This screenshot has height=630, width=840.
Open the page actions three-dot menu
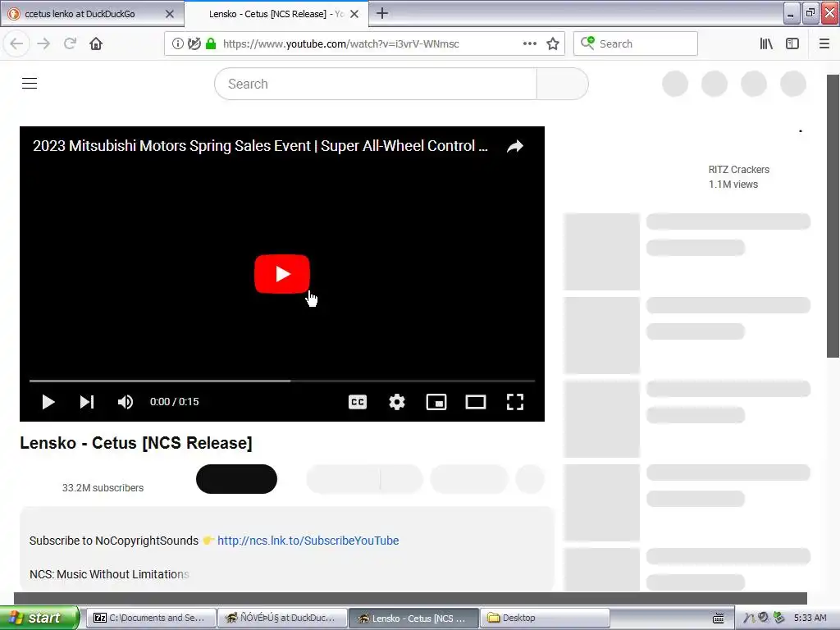tap(529, 44)
